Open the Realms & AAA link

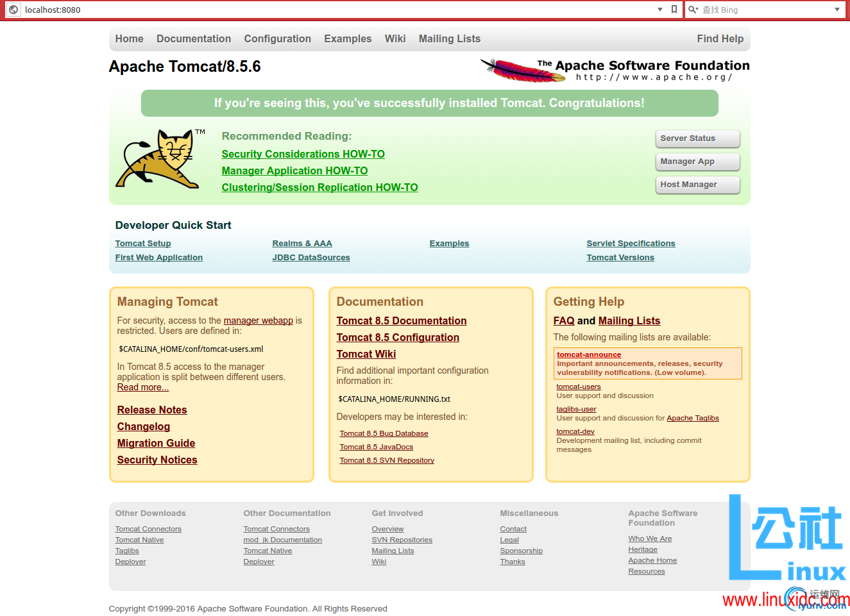click(x=302, y=244)
